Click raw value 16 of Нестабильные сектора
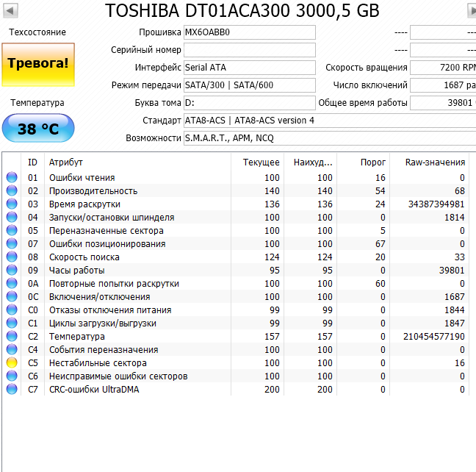The image size is (476, 472). point(460,362)
